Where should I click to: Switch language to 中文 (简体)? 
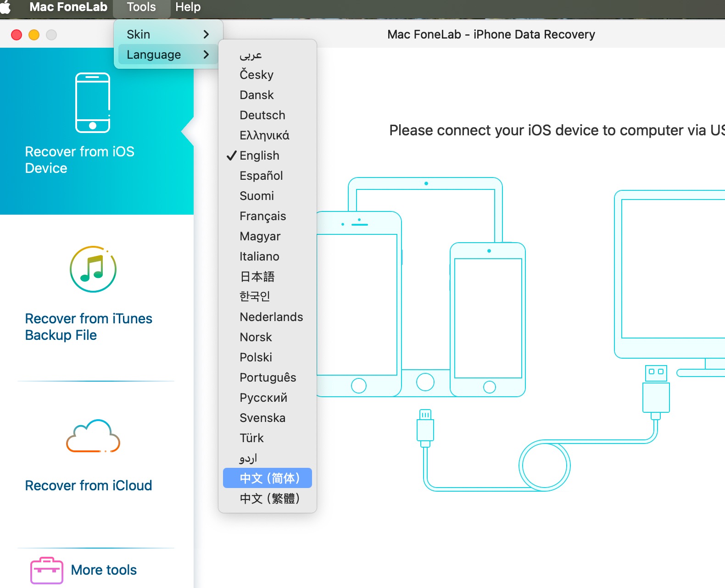tap(269, 478)
